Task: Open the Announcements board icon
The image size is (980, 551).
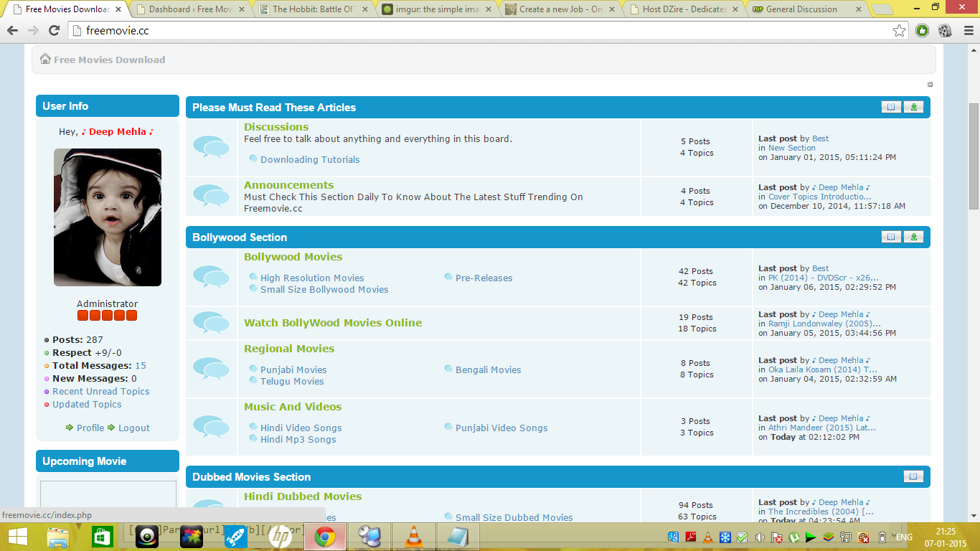Action: (211, 194)
